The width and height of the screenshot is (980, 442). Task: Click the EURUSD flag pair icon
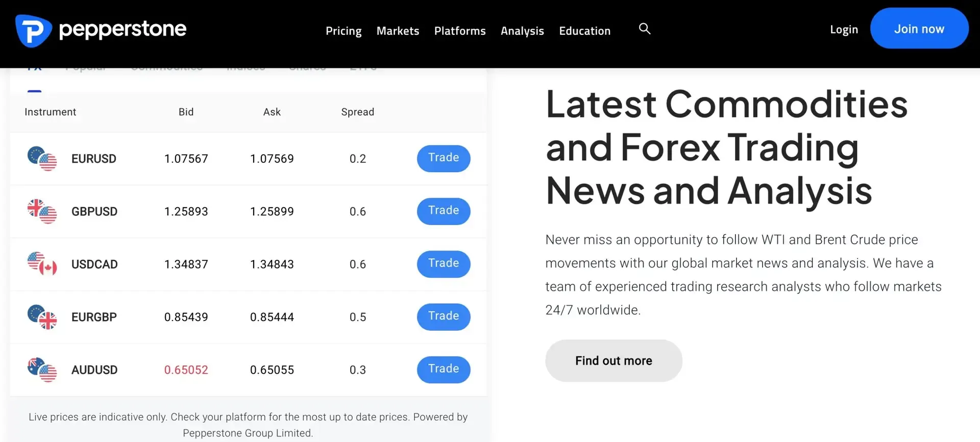[x=42, y=159]
